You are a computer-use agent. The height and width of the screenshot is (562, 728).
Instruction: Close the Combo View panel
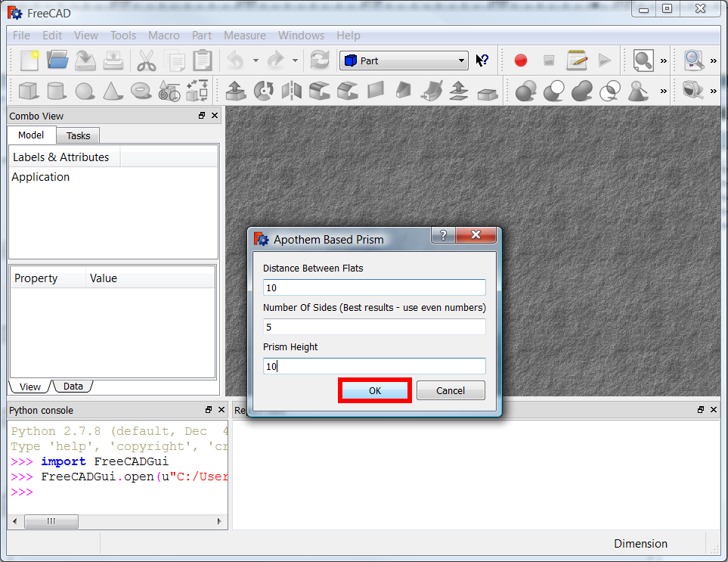215,116
